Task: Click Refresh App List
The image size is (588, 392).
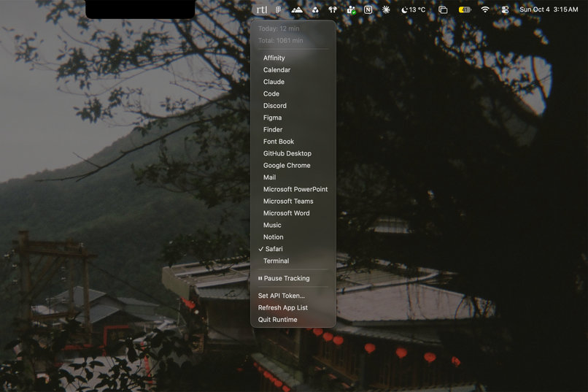Action: [x=293, y=307]
